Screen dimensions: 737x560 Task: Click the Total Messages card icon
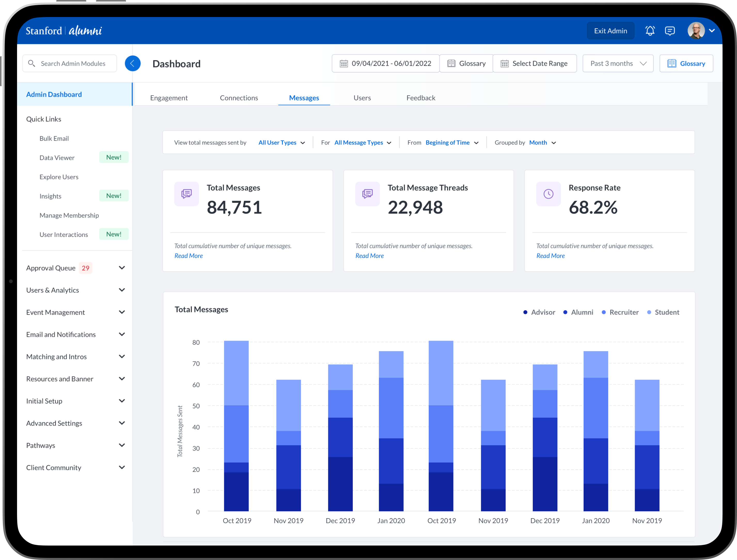pyautogui.click(x=186, y=194)
